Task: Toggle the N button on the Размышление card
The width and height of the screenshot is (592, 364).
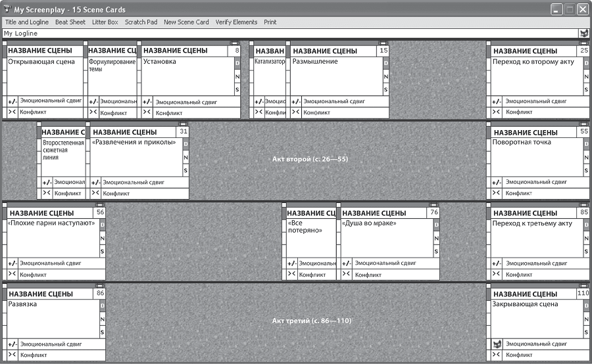Action: click(385, 76)
